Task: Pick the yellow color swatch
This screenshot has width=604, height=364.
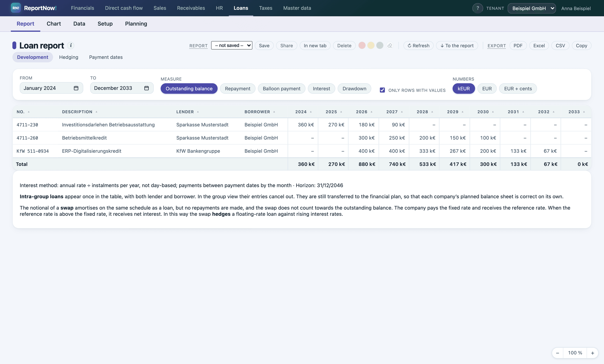Action: coord(371,45)
